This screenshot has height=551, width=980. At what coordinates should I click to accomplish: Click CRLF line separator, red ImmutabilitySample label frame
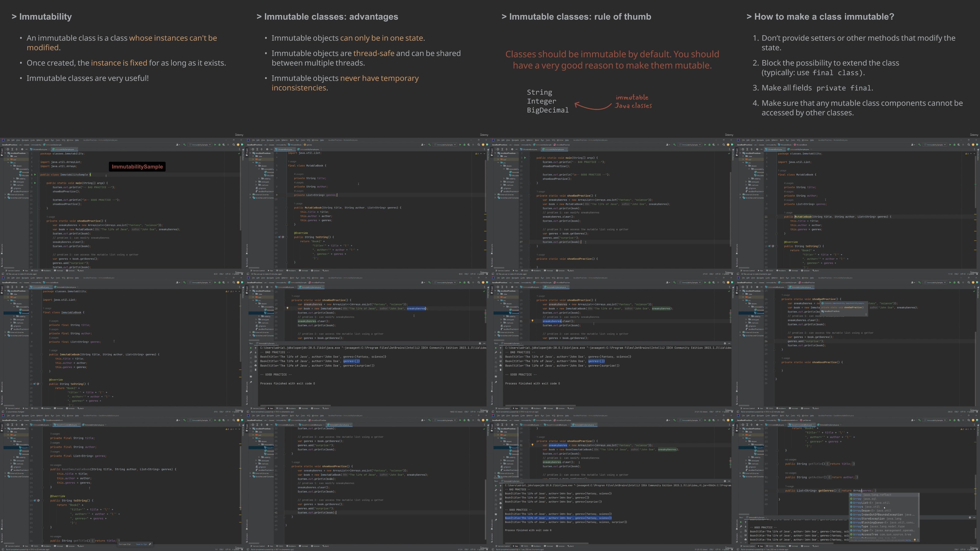pyautogui.click(x=221, y=274)
